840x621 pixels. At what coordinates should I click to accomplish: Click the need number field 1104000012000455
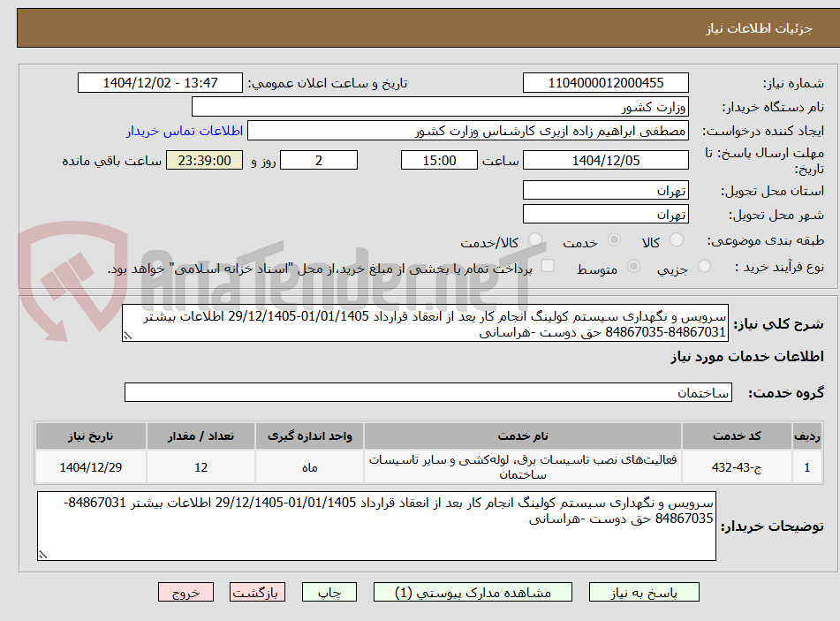pyautogui.click(x=605, y=83)
